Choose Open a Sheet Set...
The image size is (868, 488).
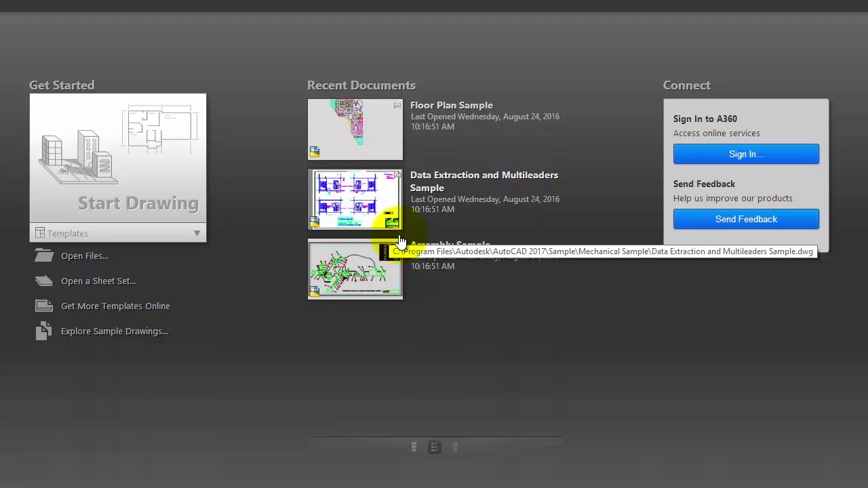pos(98,281)
